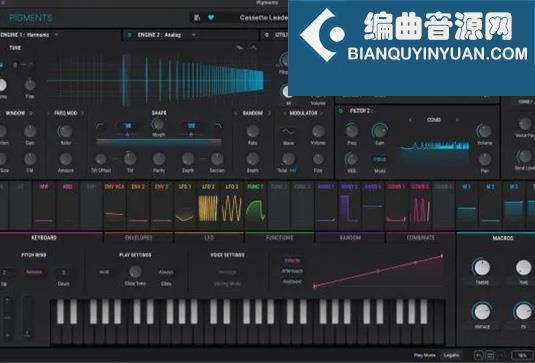Image resolution: width=535 pixels, height=363 pixels.
Task: Switch to the COMBINATE tab
Action: point(420,237)
